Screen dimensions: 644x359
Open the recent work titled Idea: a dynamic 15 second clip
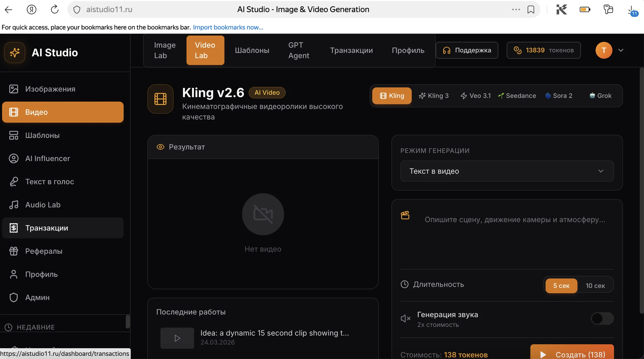coord(275,333)
